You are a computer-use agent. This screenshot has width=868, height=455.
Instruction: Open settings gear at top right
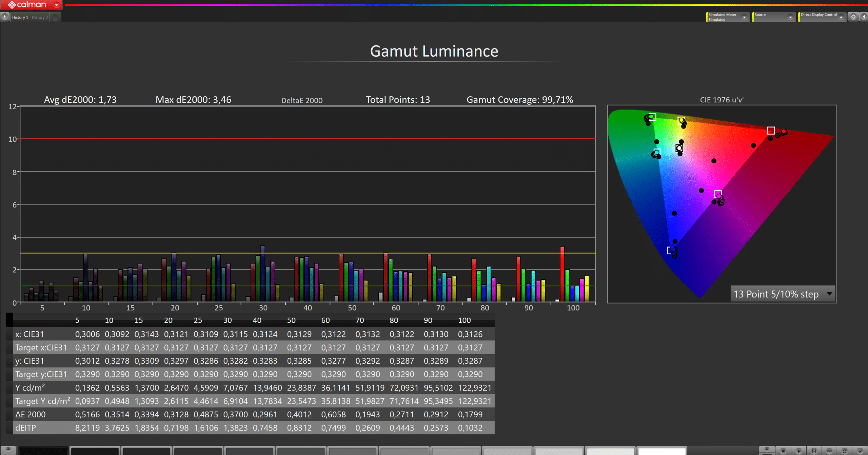click(853, 17)
